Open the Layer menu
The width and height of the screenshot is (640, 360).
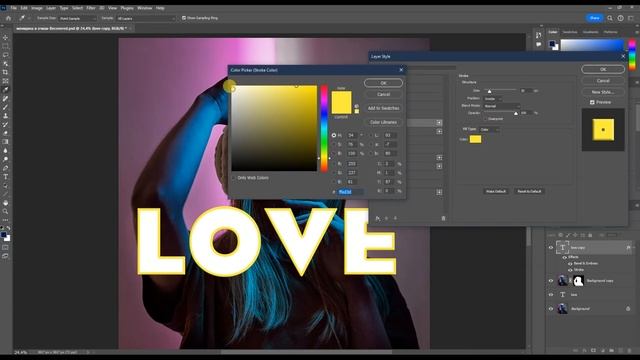coord(51,8)
